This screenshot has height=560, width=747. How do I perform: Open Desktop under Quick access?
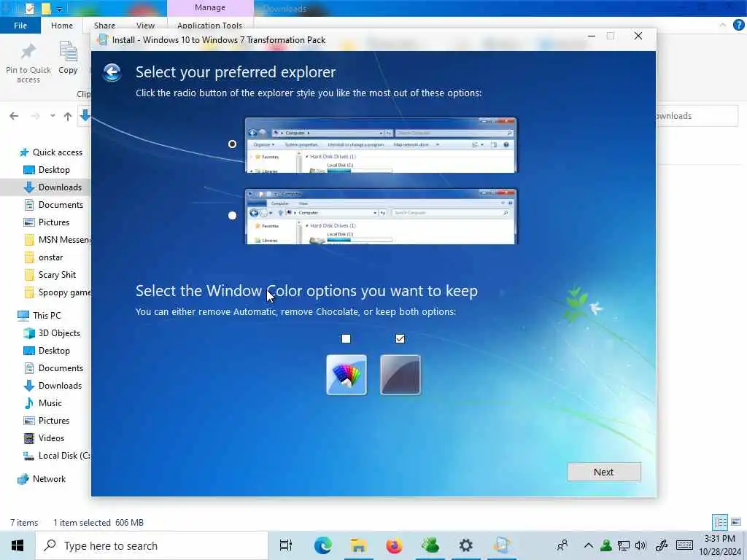[46, 170]
